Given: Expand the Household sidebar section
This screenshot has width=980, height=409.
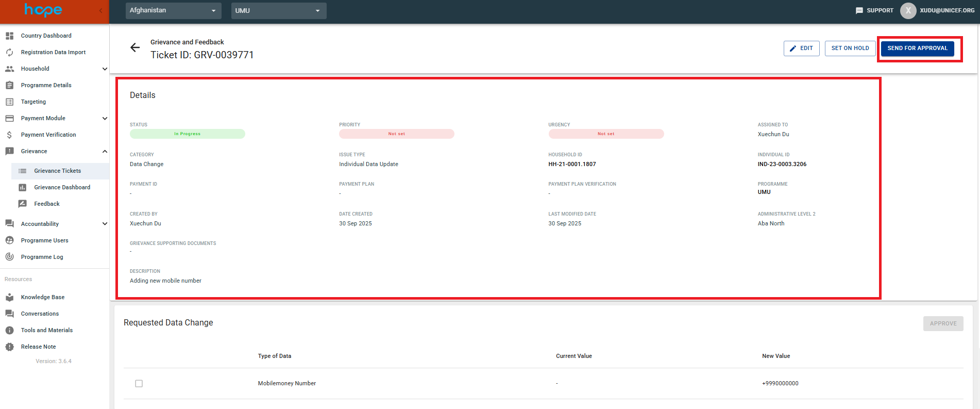Looking at the screenshot, I should pyautogui.click(x=105, y=69).
